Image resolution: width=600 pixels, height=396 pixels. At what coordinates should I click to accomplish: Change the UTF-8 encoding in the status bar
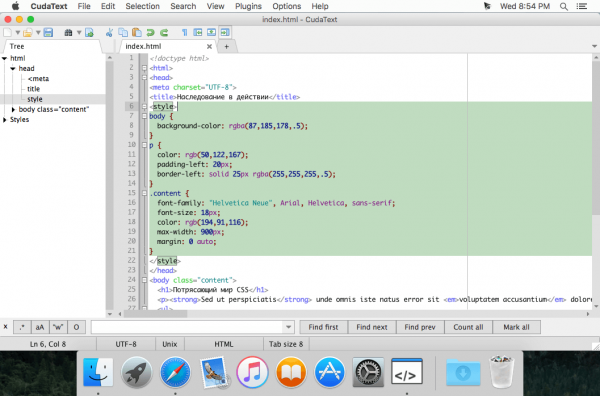[126, 344]
